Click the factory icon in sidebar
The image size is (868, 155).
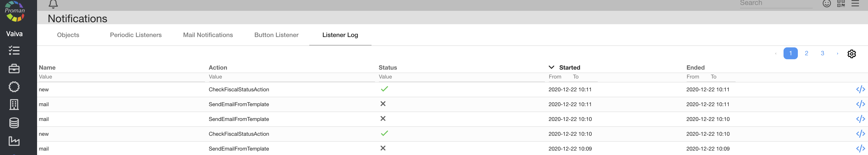coord(14,141)
